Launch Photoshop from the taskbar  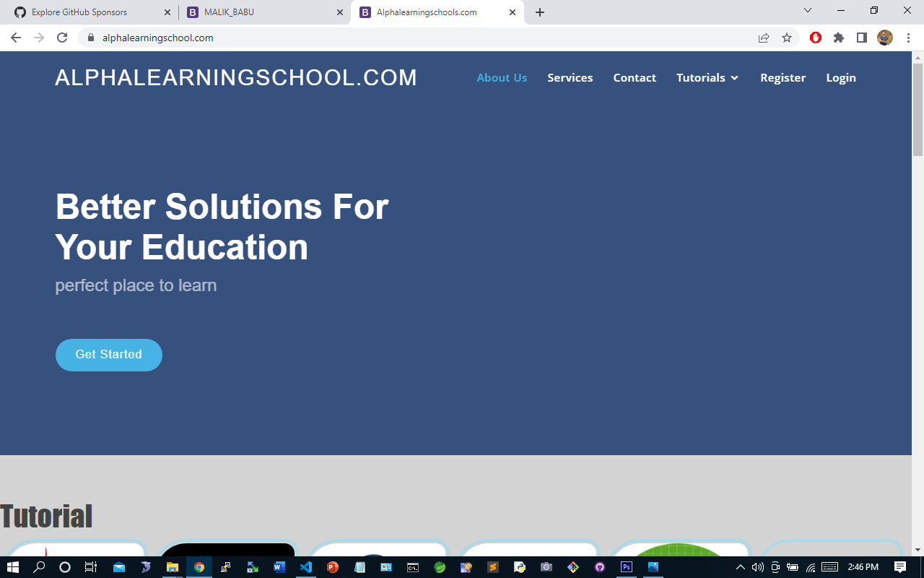627,567
